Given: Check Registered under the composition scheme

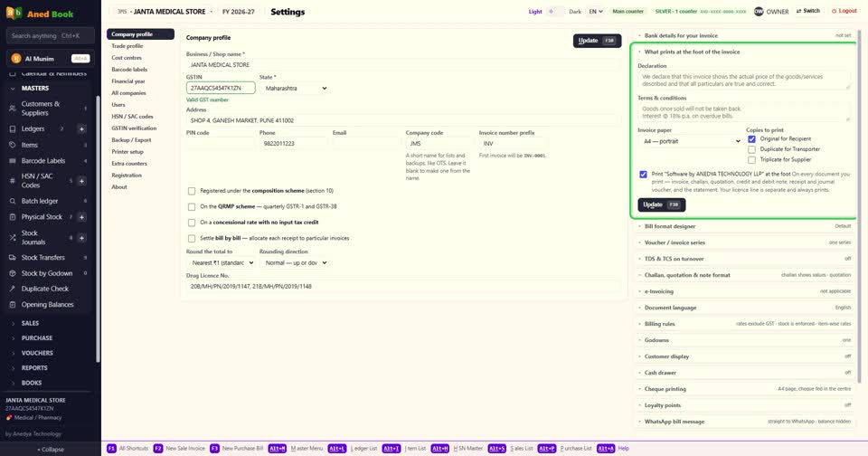Looking at the screenshot, I should click(x=192, y=191).
